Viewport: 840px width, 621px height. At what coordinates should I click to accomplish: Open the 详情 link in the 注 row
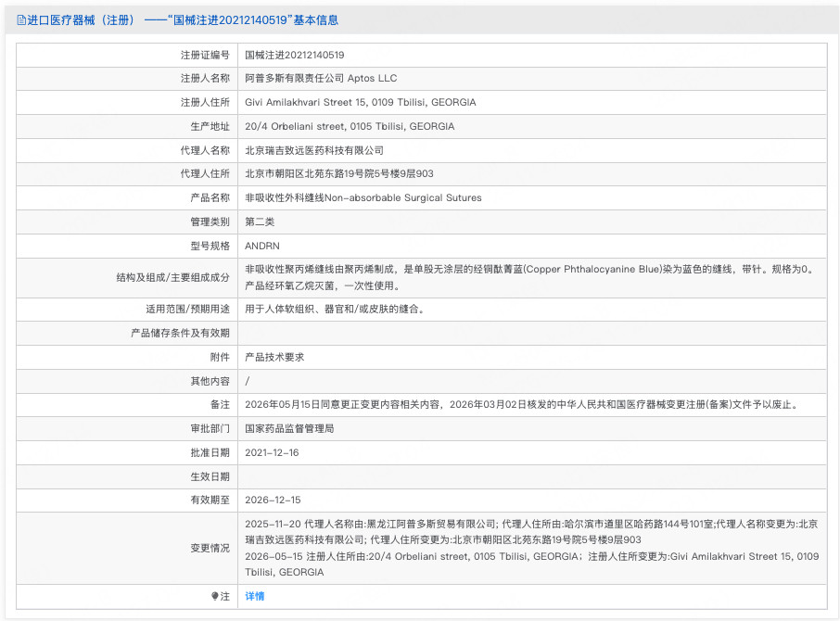(x=254, y=596)
